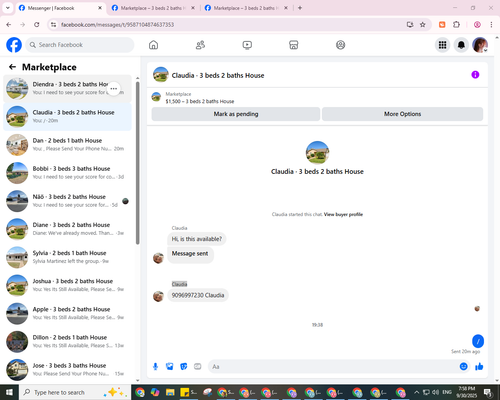
Task: Open the emoji picker in message box
Action: point(463,367)
